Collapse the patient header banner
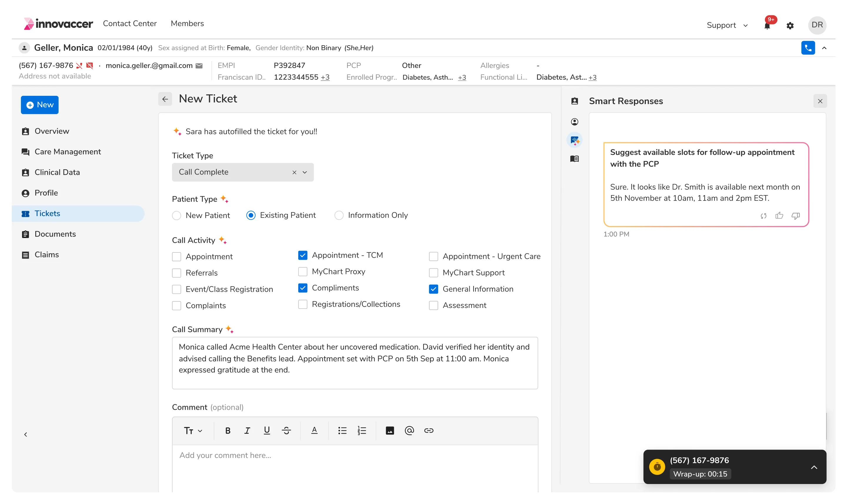This screenshot has width=847, height=504. pyautogui.click(x=824, y=48)
